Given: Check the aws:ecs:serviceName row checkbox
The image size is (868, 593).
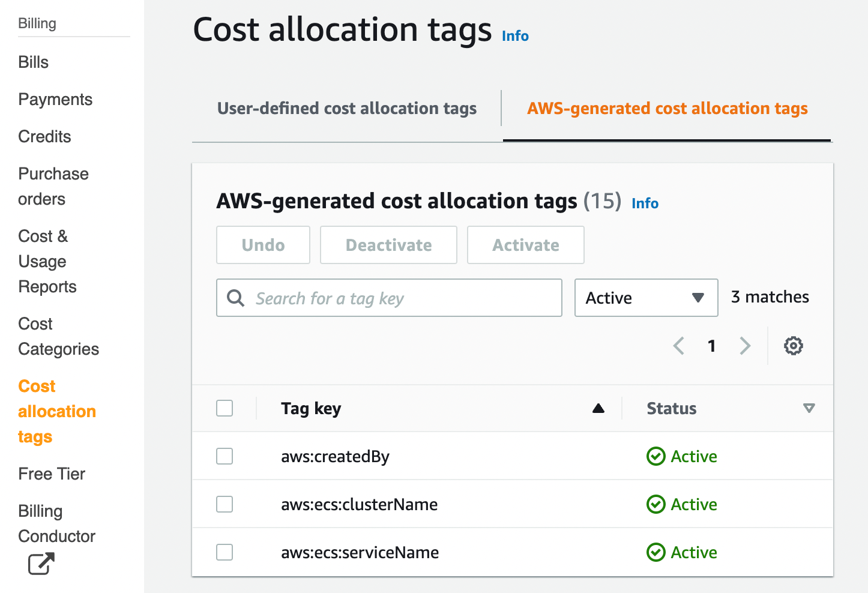Looking at the screenshot, I should coord(225,552).
